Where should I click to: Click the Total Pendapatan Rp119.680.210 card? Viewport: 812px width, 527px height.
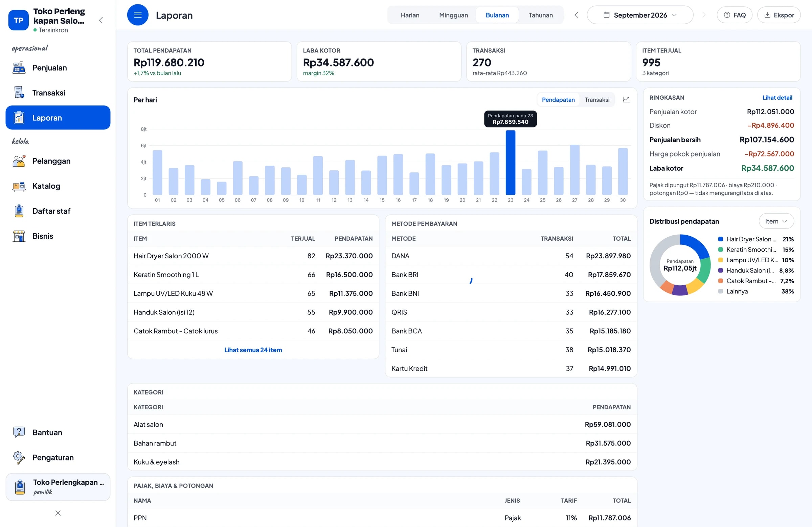point(209,62)
